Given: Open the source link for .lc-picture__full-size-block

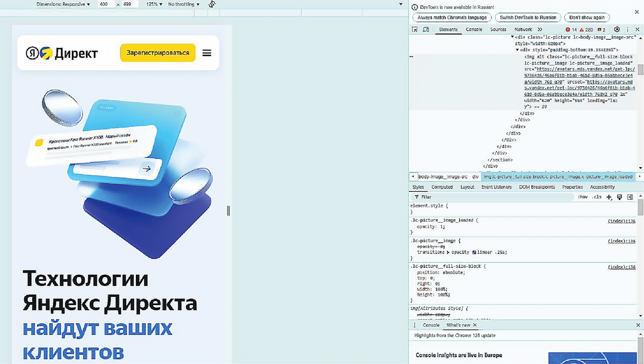Looking at the screenshot, I should (621, 267).
